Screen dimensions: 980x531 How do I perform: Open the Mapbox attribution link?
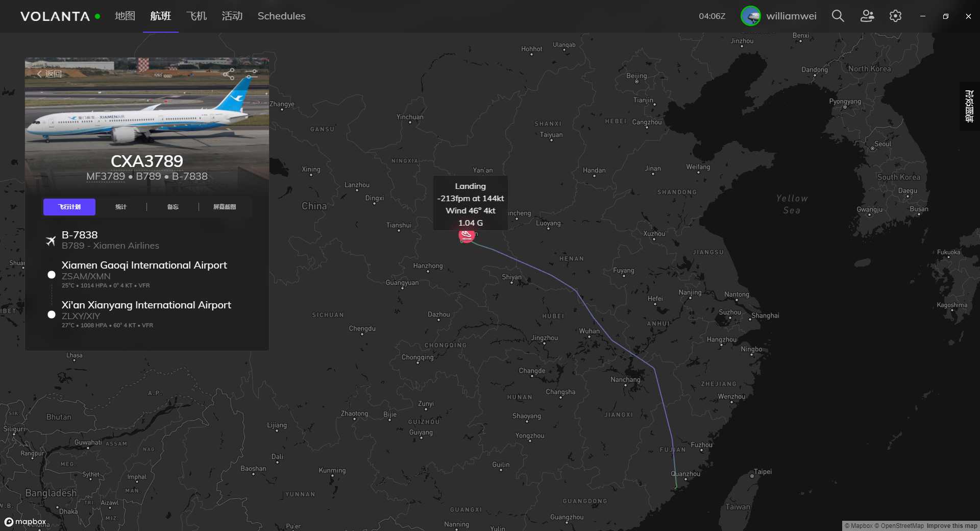click(x=859, y=526)
